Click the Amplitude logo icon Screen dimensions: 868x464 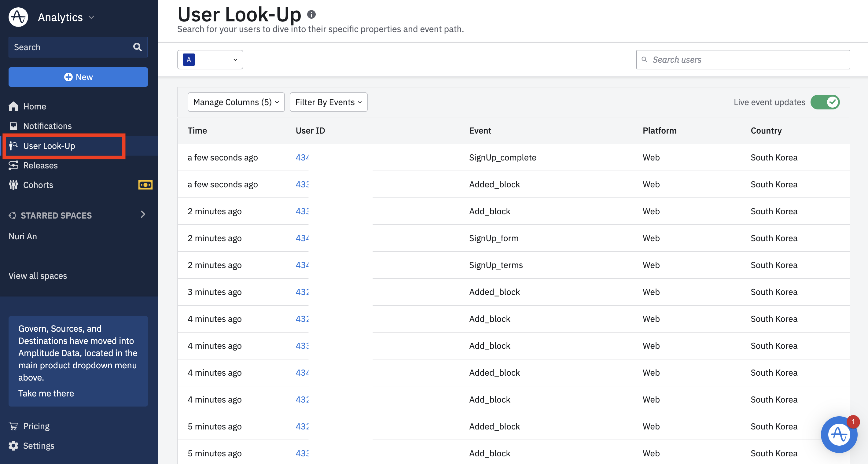[18, 17]
